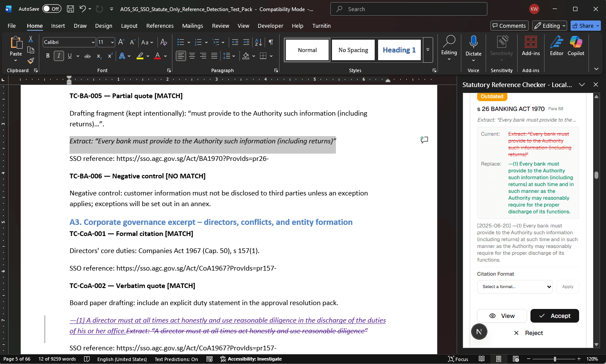Click the side panel vertical scrollbar thumb
Image resolution: width=606 pixels, height=364 pixels.
point(596,175)
